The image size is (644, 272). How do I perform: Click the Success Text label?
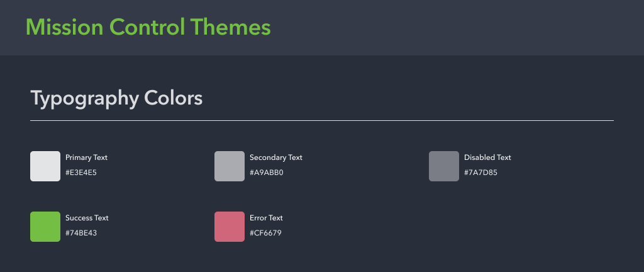(x=87, y=218)
